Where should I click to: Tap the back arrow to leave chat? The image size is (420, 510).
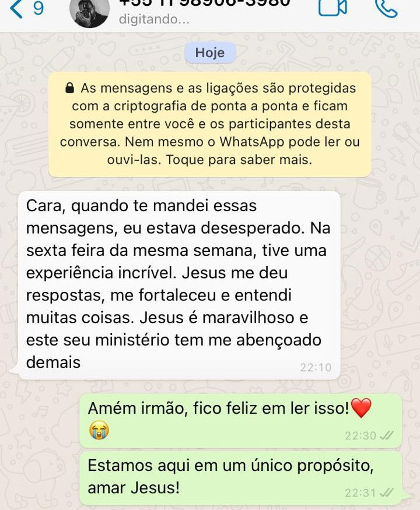(x=16, y=9)
